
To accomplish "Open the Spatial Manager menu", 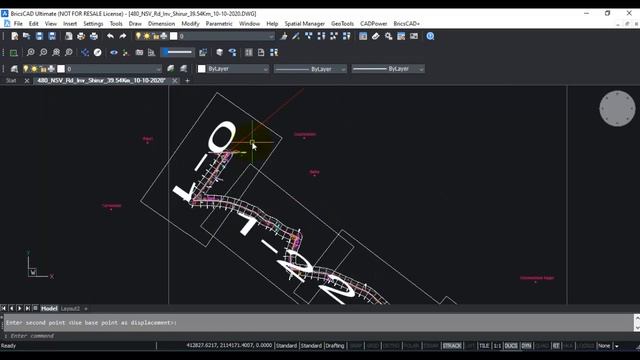I will coord(304,24).
